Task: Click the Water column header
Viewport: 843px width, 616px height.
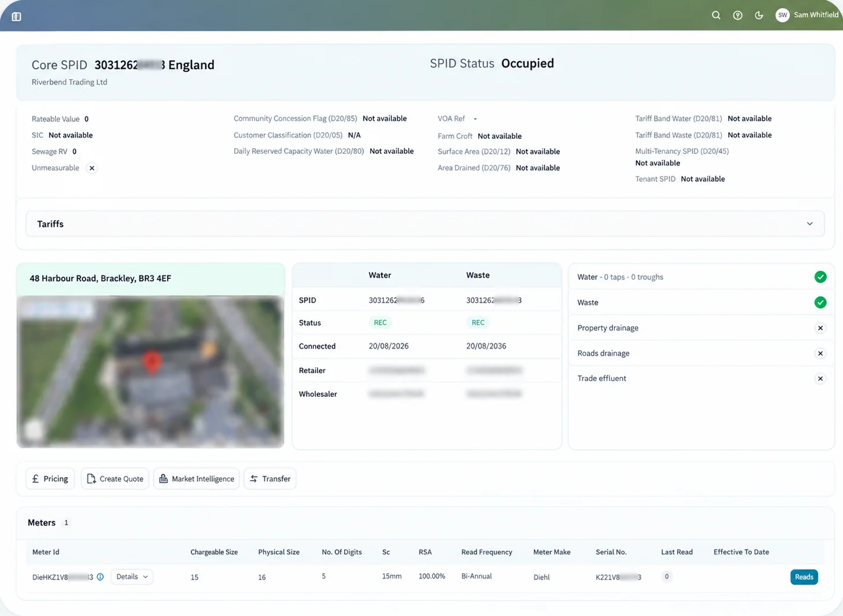Action: click(380, 275)
